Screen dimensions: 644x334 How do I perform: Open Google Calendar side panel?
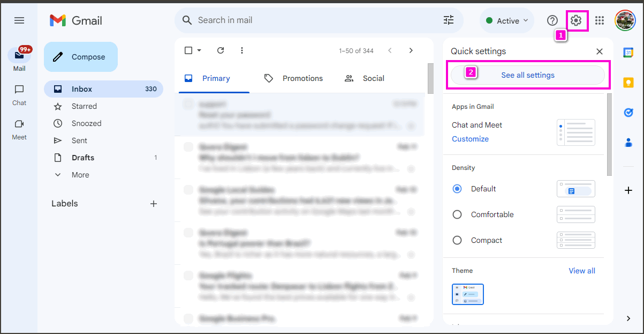point(628,52)
